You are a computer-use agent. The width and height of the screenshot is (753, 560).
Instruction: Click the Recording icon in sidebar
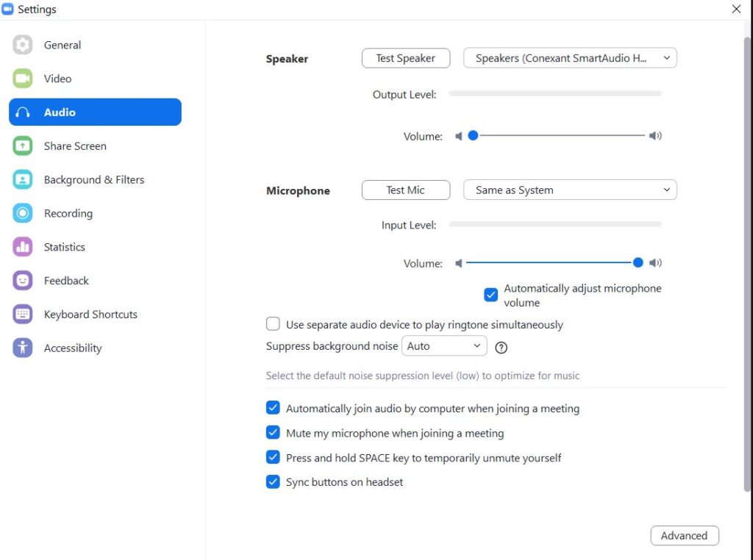[x=23, y=214]
